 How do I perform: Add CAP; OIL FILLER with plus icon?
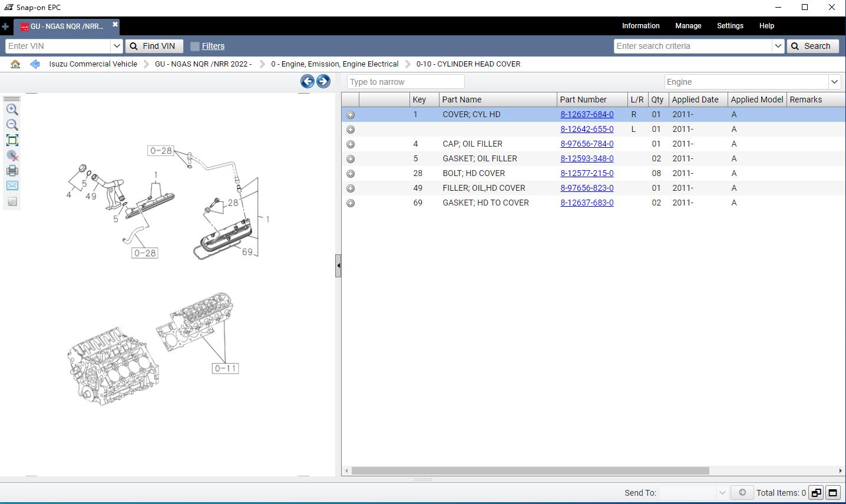(351, 144)
